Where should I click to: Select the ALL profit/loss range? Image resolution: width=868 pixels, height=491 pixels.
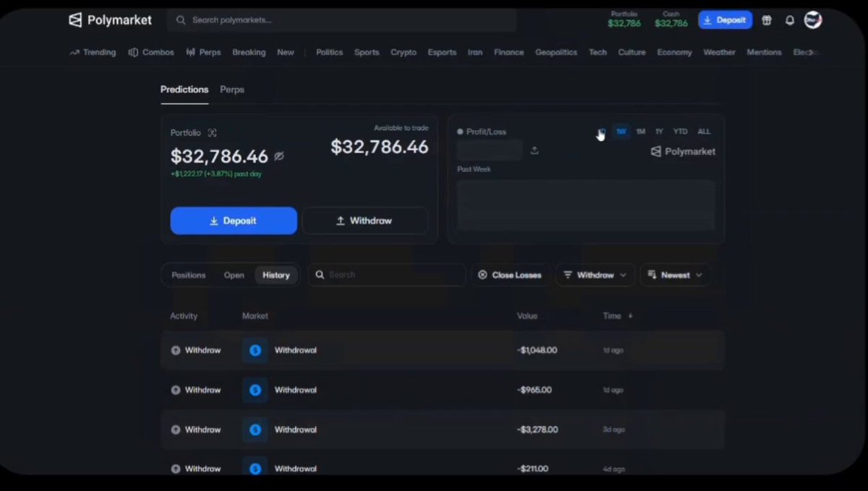pos(704,132)
